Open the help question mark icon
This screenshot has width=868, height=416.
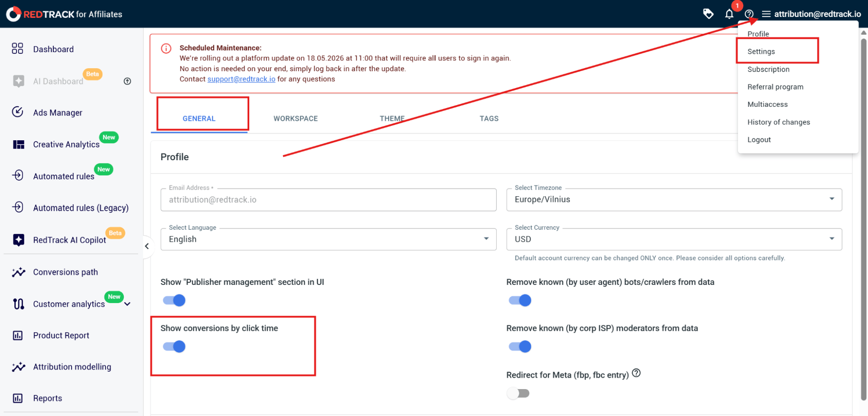click(749, 14)
